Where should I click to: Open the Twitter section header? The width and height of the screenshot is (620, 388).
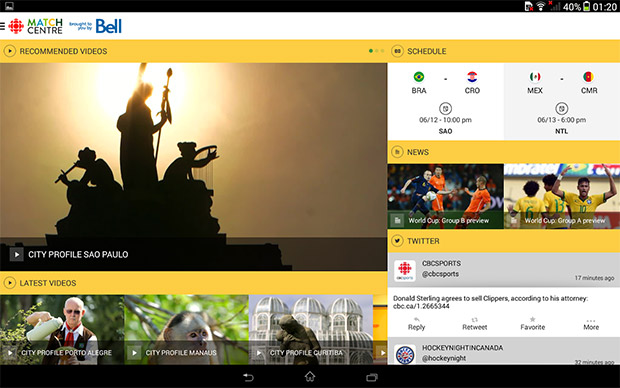(504, 241)
